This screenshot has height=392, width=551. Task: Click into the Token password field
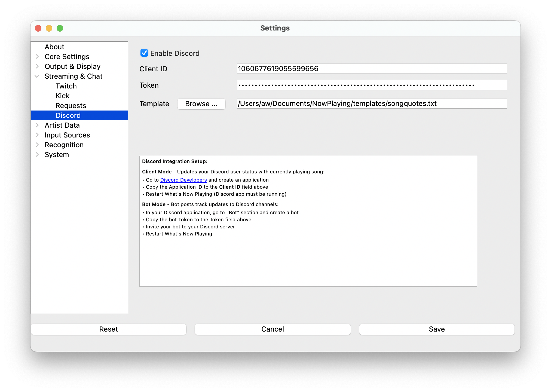[372, 85]
